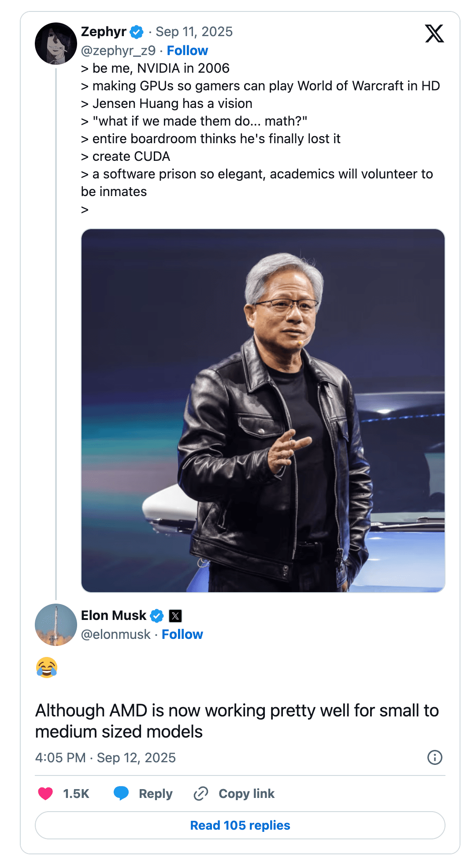Follow the @zephyr_z9 account
This screenshot has width=475, height=868.
pos(187,51)
